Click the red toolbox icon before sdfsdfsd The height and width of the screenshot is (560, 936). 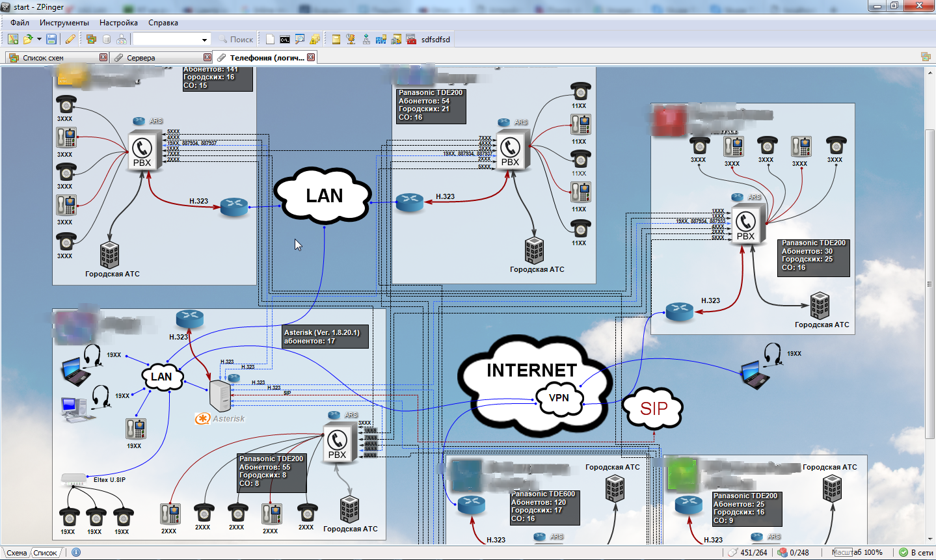pyautogui.click(x=411, y=39)
